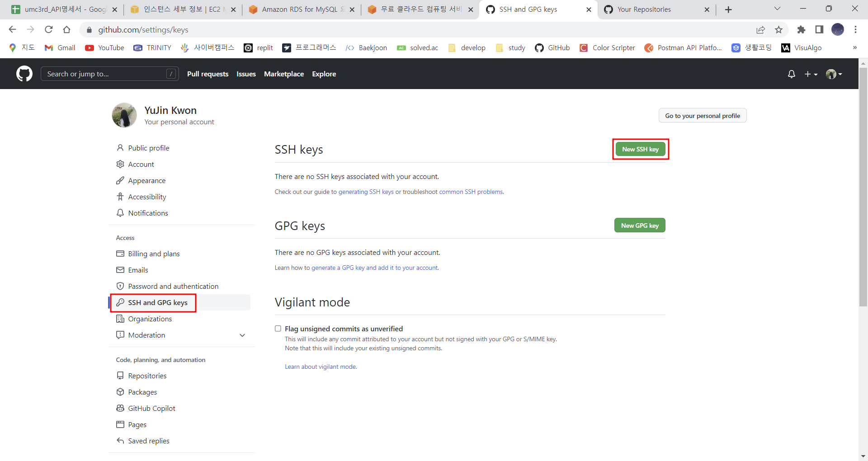The image size is (868, 461).
Task: Open the Chrome profile avatar icon
Action: (838, 29)
